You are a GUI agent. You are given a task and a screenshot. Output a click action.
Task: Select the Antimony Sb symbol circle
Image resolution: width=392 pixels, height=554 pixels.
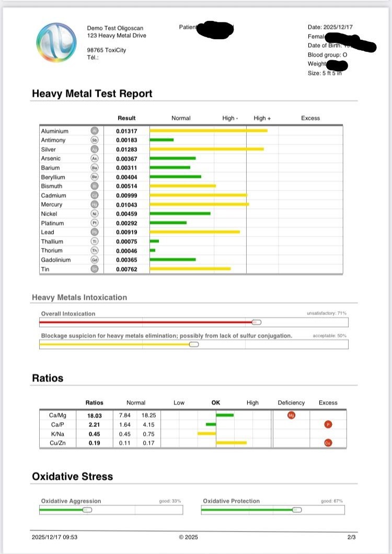[95, 140]
